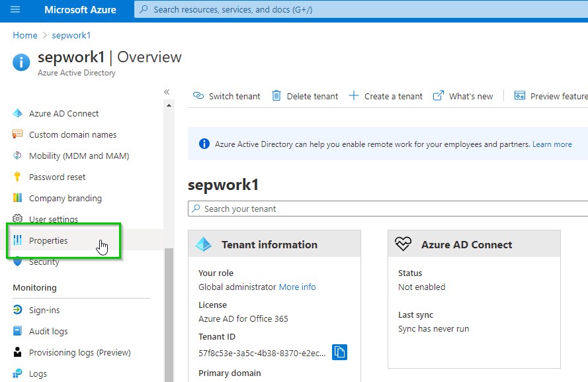Open What's new link in toolbar

463,96
